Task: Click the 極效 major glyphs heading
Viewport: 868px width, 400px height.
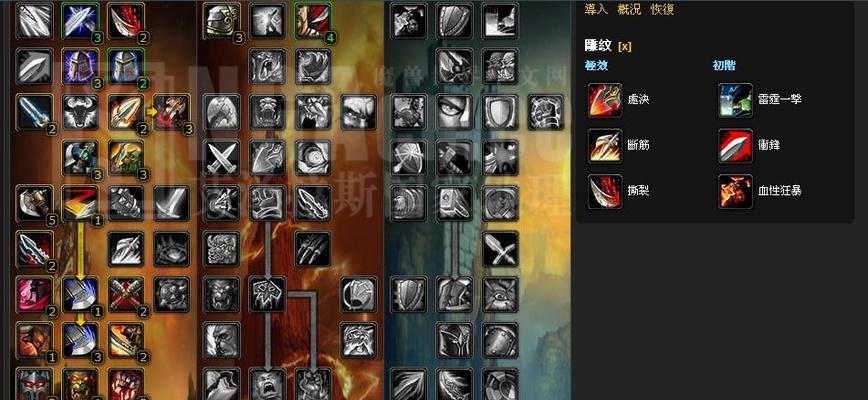Action: 596,66
